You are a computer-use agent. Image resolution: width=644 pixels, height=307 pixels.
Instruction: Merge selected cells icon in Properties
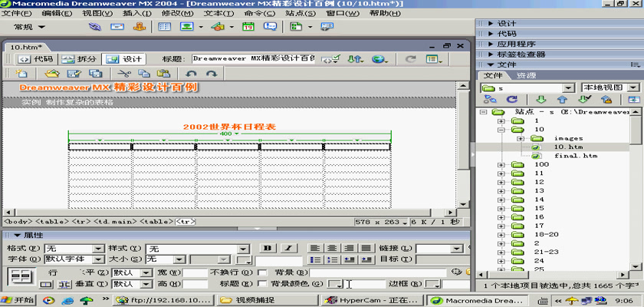click(45, 284)
